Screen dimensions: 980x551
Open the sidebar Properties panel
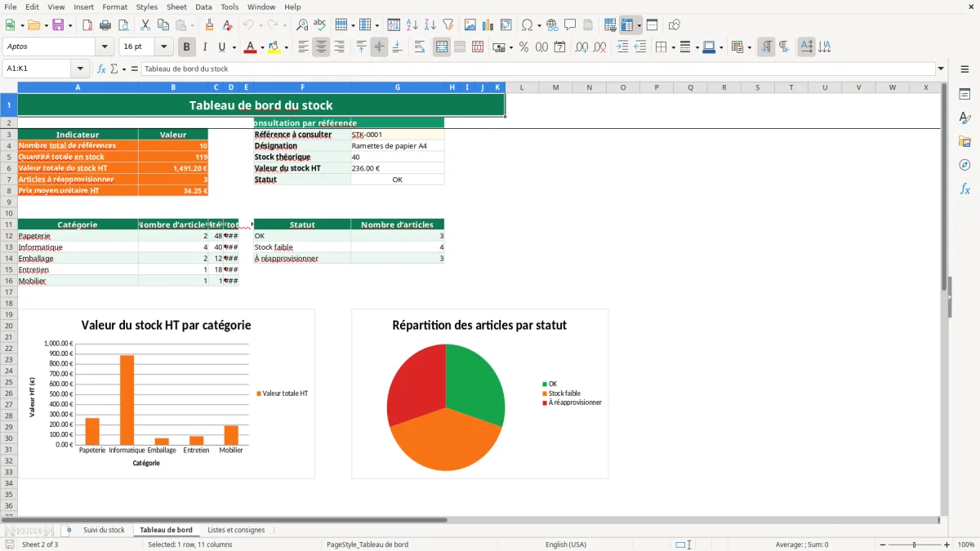point(964,95)
